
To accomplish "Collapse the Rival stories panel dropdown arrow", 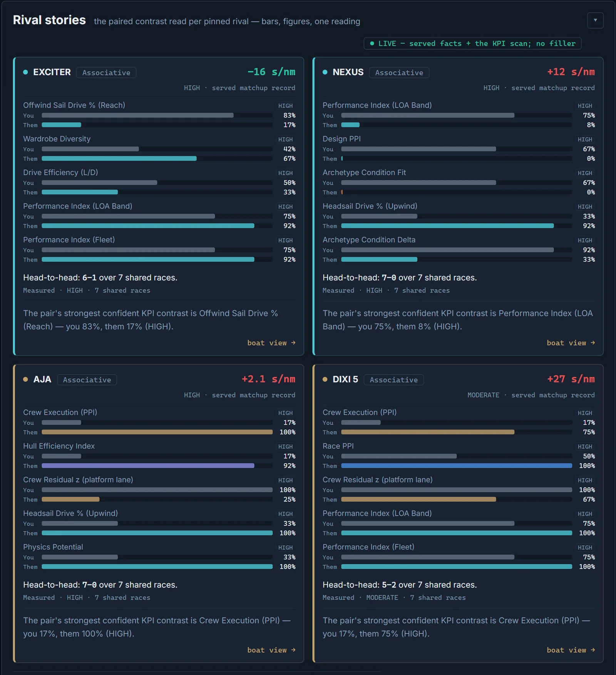I will pos(595,20).
